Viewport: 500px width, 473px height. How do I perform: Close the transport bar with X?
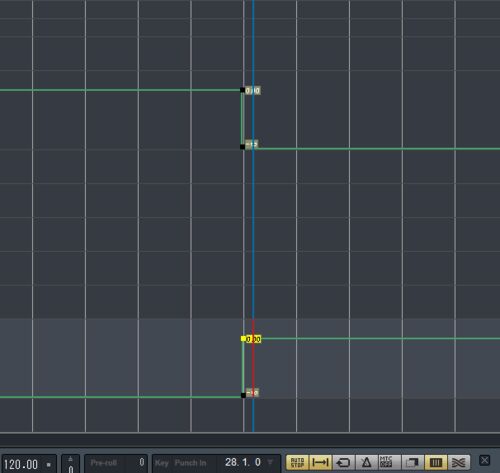tap(484, 461)
